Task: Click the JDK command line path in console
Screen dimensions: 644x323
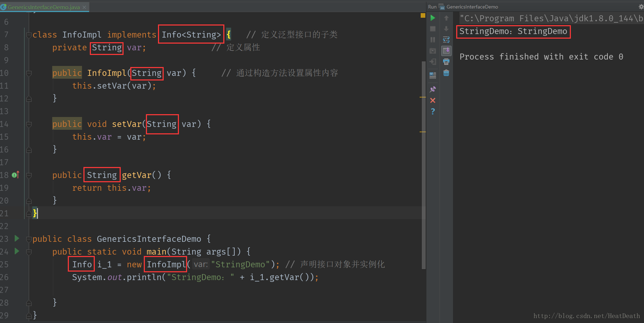Action: click(551, 18)
